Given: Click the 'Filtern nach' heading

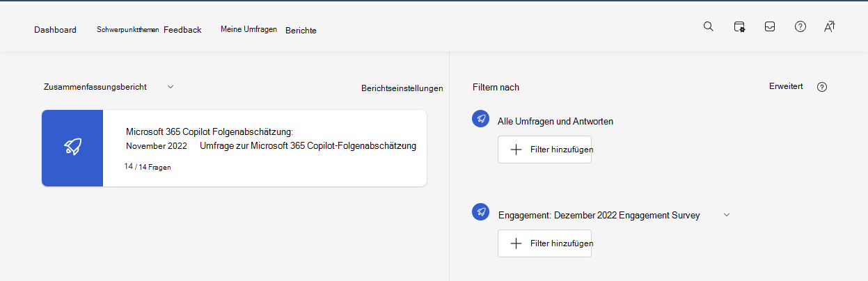Looking at the screenshot, I should pyautogui.click(x=496, y=87).
